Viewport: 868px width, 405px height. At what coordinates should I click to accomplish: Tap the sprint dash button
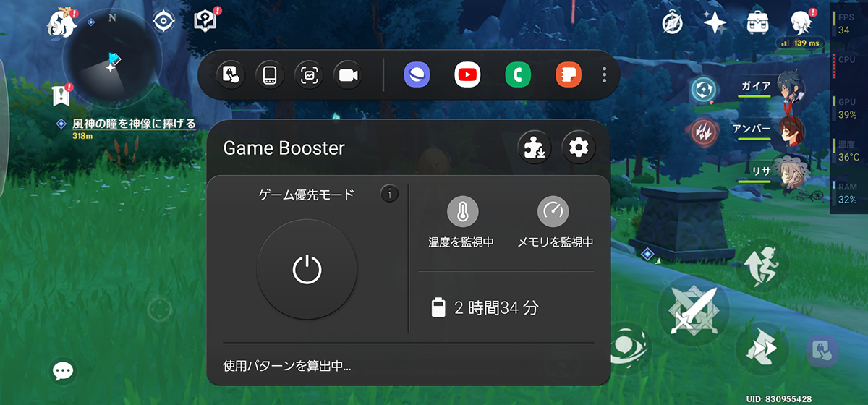pos(762,347)
